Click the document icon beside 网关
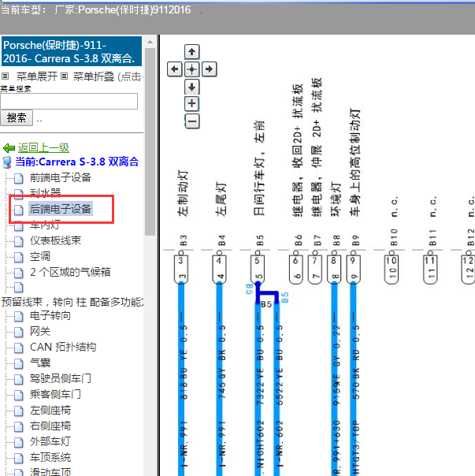The image size is (475, 476). point(19,332)
